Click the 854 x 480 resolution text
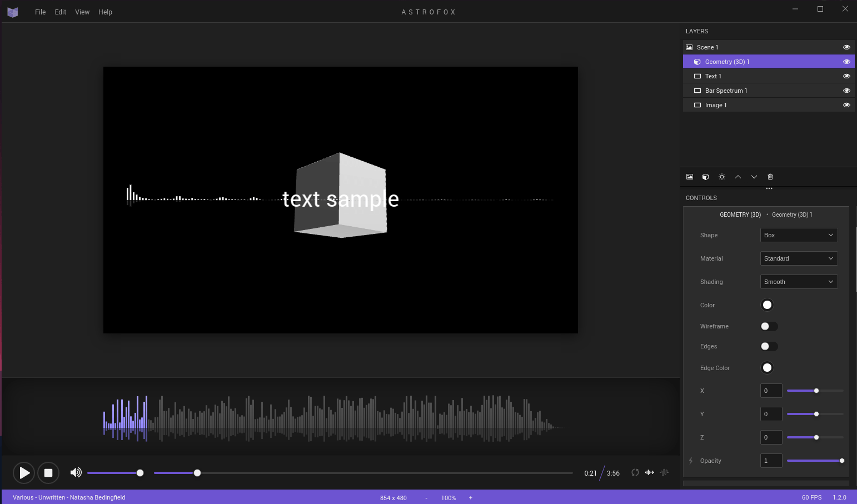 click(393, 498)
